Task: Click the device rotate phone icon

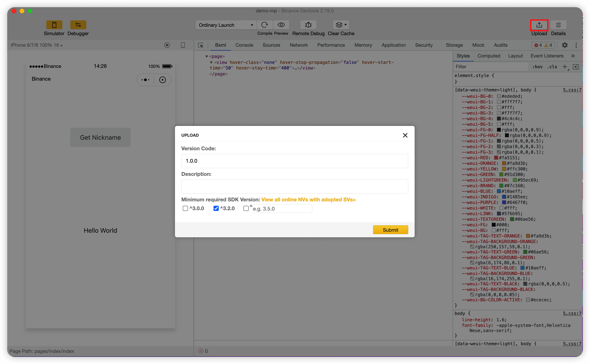Action: pyautogui.click(x=183, y=45)
